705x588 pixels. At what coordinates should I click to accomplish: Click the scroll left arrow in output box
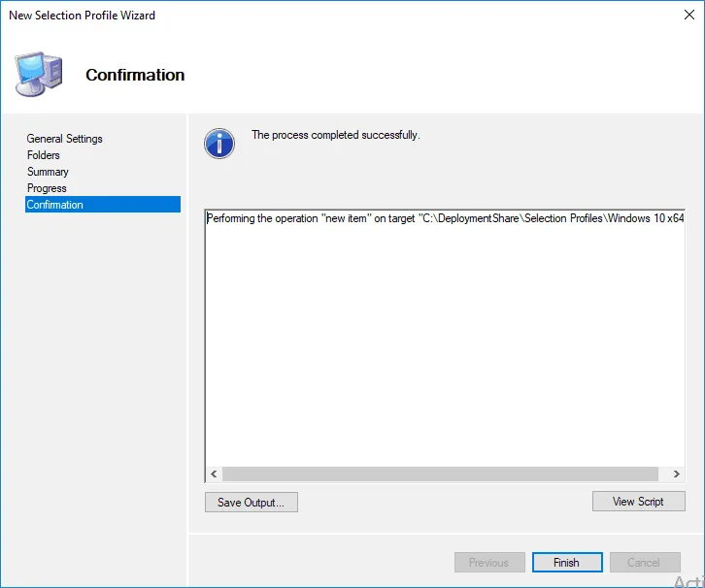coord(214,474)
